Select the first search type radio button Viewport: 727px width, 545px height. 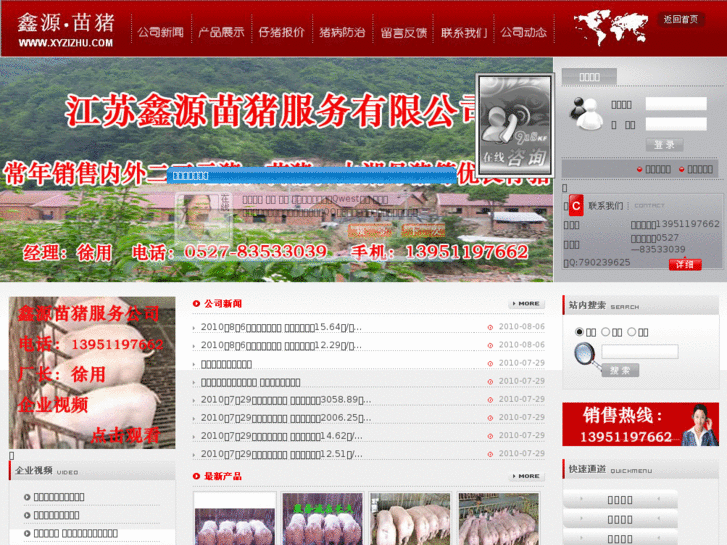pyautogui.click(x=579, y=332)
